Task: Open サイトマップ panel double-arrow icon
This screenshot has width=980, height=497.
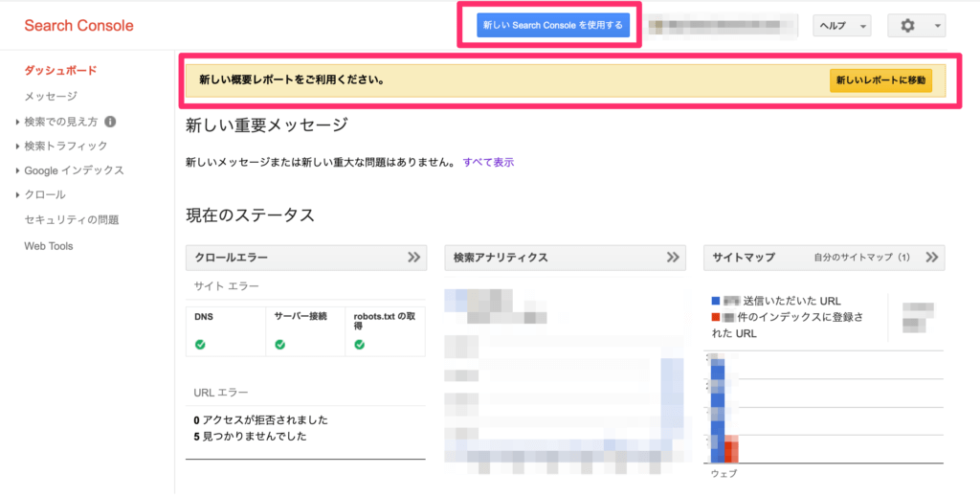Action: 932,257
